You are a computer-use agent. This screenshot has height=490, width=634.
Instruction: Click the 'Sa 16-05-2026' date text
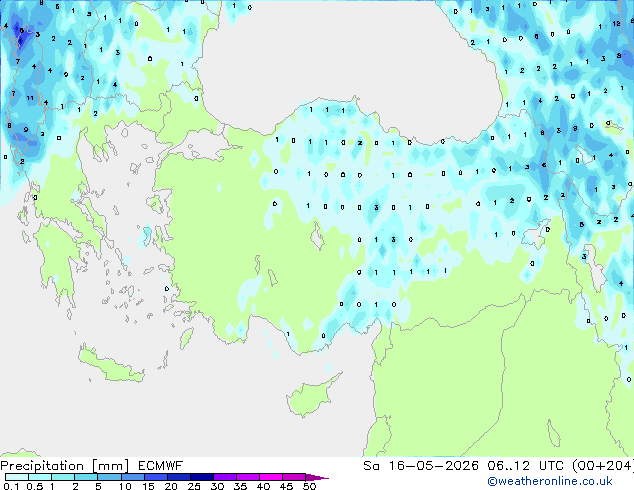point(421,466)
